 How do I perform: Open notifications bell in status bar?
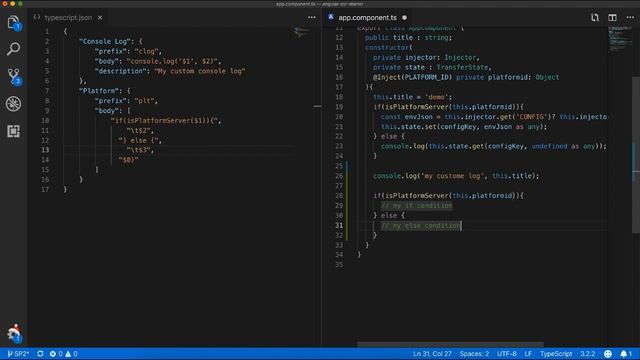[626, 354]
